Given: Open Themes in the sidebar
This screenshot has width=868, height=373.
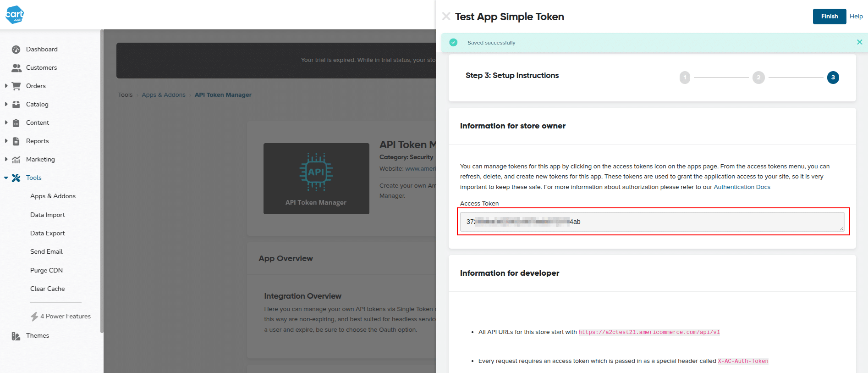Looking at the screenshot, I should click(x=38, y=335).
